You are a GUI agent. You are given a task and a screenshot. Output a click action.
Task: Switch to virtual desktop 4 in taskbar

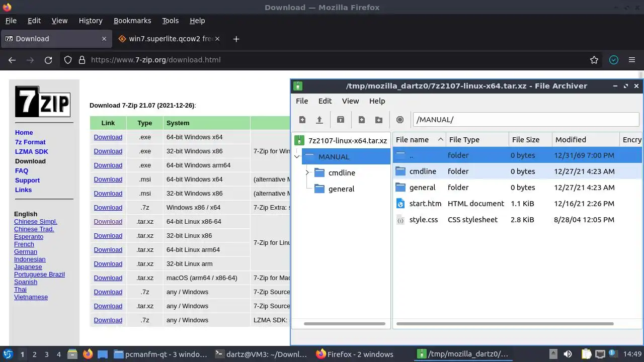pos(58,354)
